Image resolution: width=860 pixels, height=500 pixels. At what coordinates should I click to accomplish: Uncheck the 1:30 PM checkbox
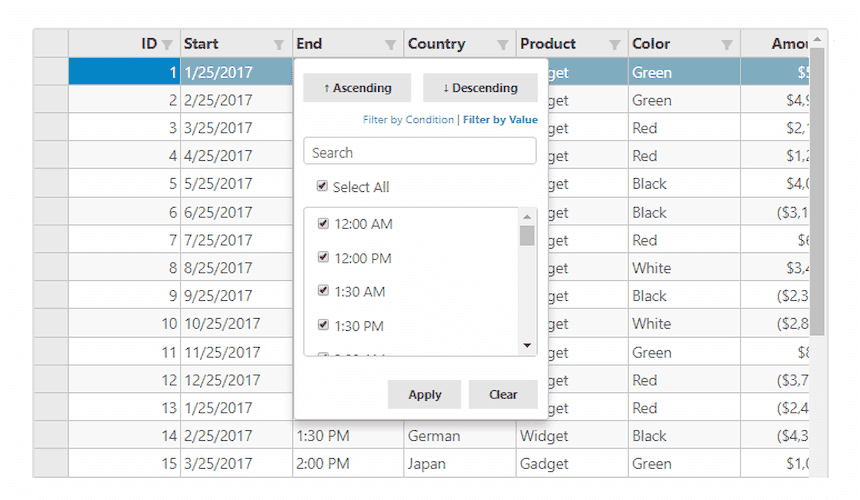click(323, 325)
